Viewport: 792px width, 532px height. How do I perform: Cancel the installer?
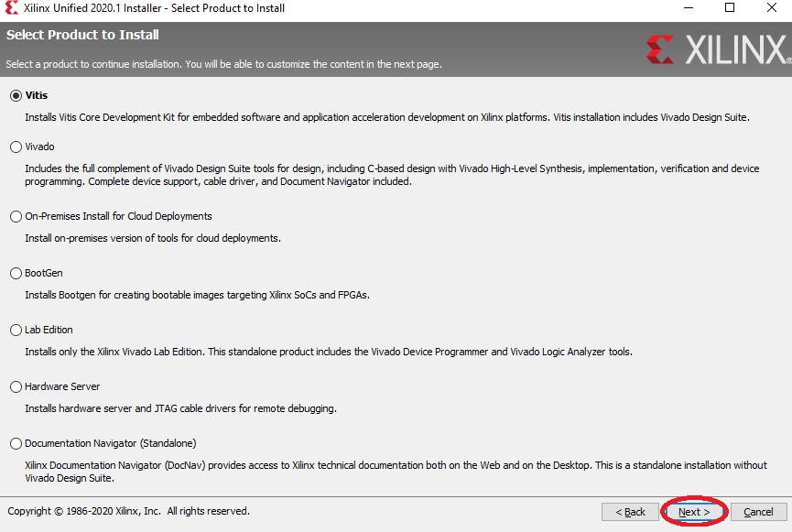[x=758, y=512]
